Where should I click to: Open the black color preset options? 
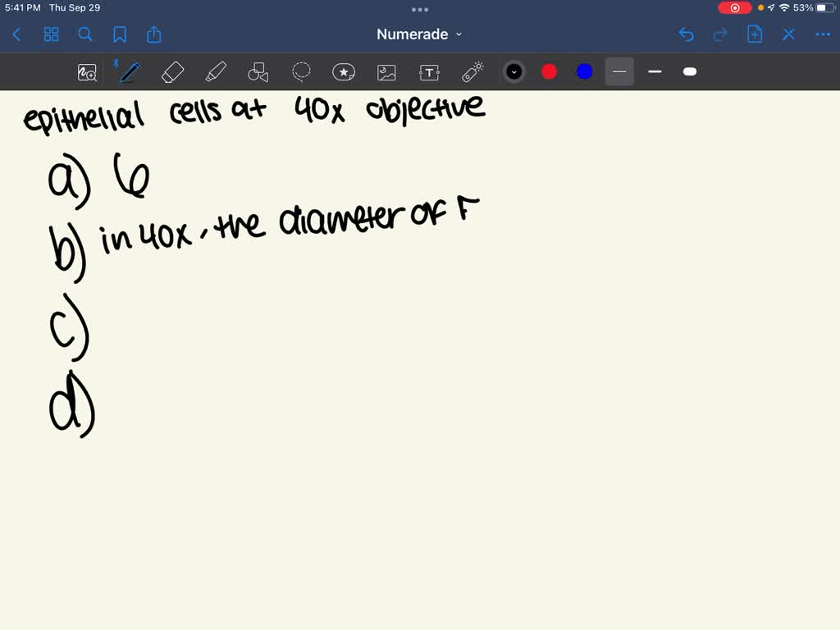click(x=514, y=72)
